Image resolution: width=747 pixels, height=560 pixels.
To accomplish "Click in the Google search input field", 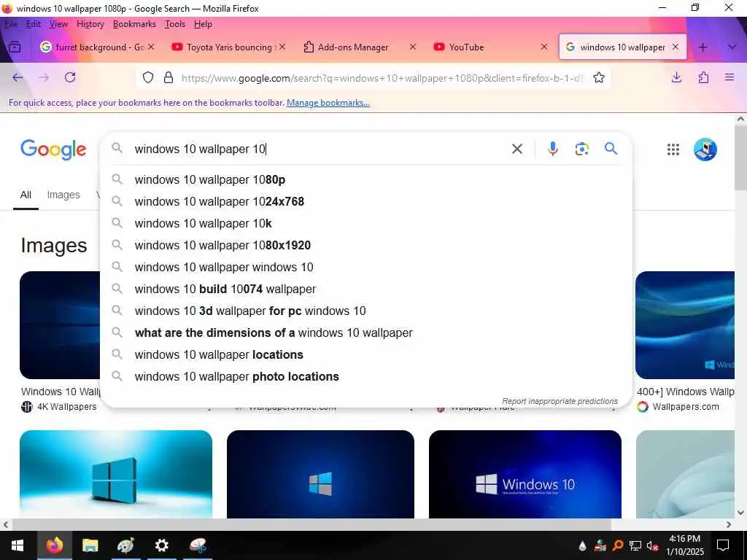I will (x=320, y=149).
